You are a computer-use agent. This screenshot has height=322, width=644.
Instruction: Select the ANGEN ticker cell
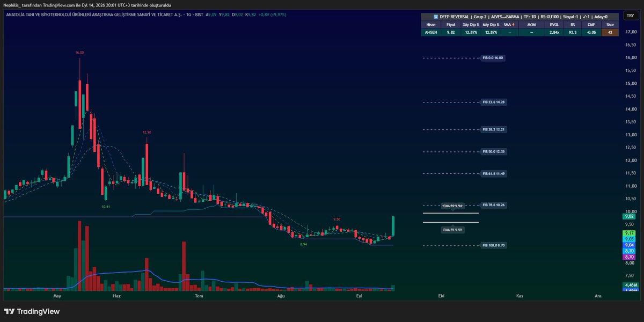point(431,32)
